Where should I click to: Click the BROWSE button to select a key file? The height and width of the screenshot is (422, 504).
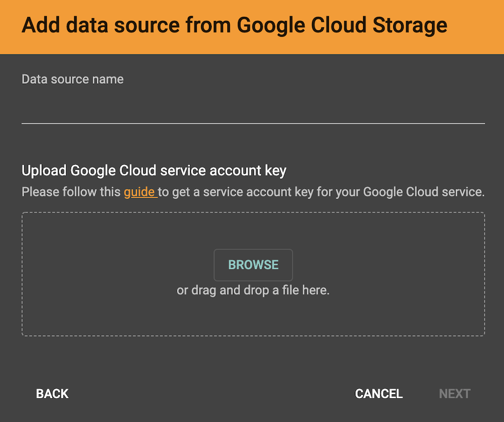[253, 265]
